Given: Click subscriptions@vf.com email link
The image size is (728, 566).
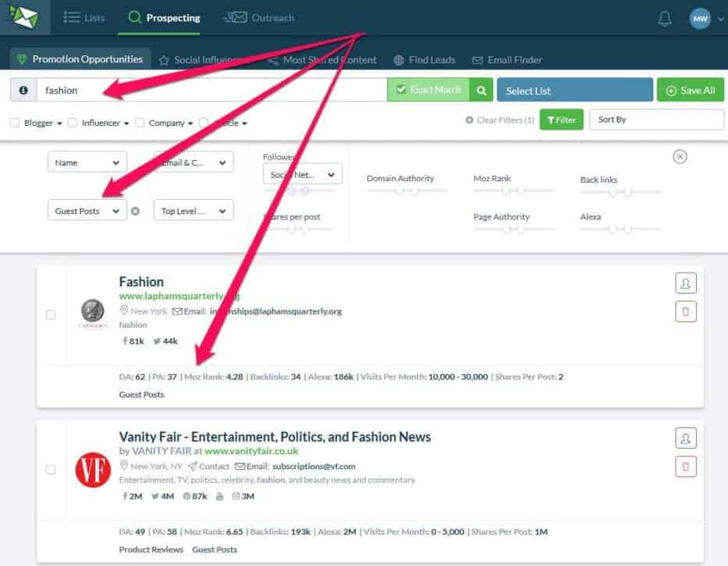Looking at the screenshot, I should 314,466.
